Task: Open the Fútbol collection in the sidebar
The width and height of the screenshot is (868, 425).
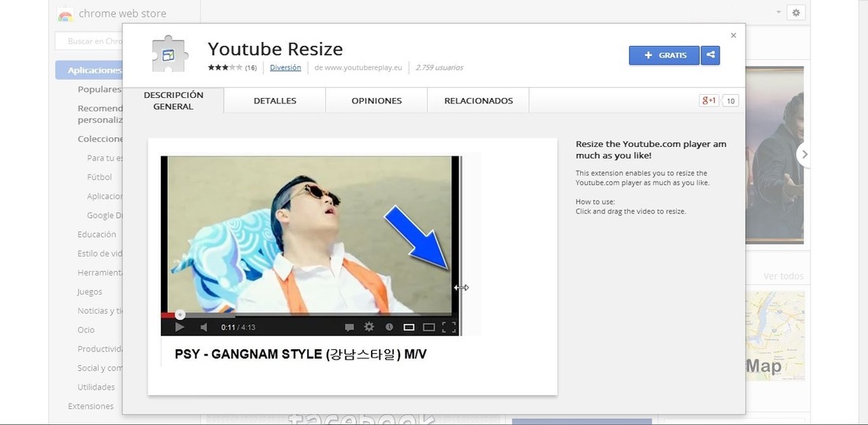Action: pyautogui.click(x=99, y=177)
